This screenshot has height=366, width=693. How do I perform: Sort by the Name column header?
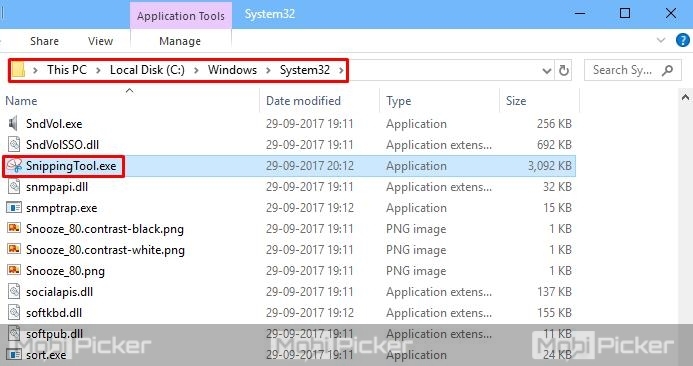[x=21, y=101]
